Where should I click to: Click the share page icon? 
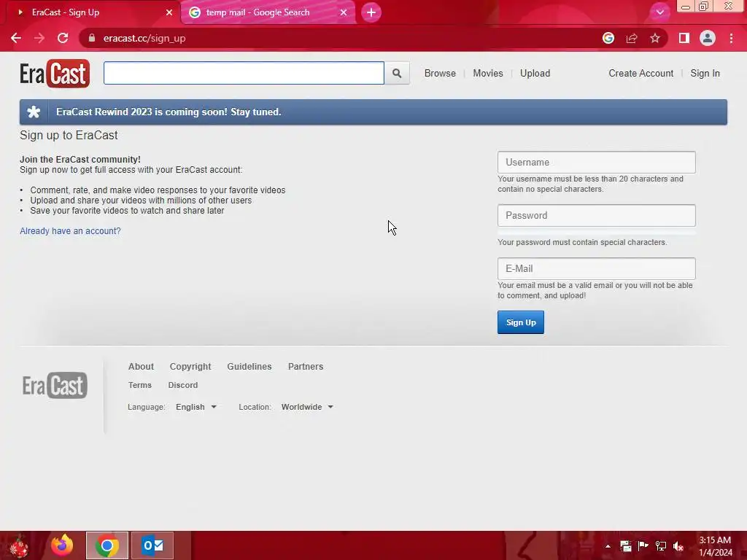[x=632, y=38]
